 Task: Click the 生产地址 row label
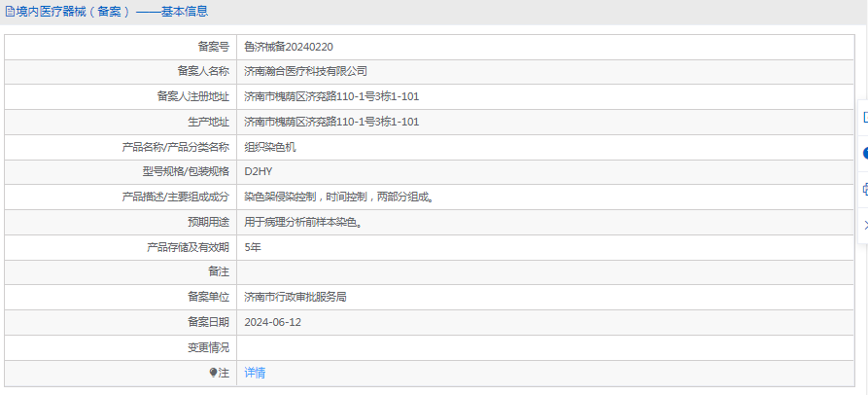[208, 122]
